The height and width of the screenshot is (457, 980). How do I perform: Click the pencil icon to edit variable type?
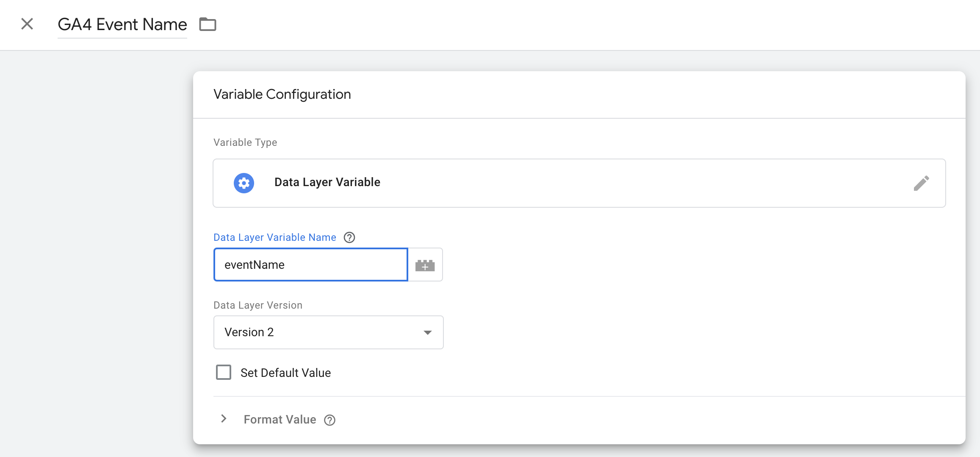[x=921, y=183]
